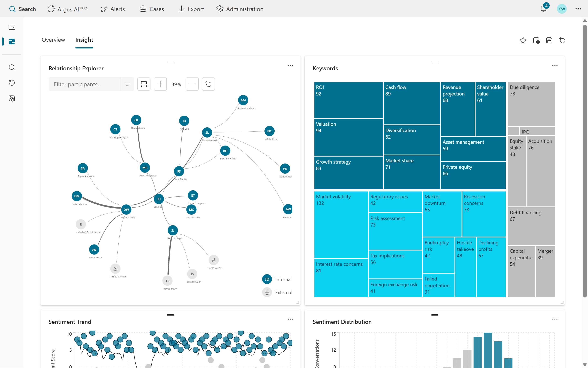Open Keywords panel options menu
This screenshot has width=588, height=368.
click(x=555, y=66)
